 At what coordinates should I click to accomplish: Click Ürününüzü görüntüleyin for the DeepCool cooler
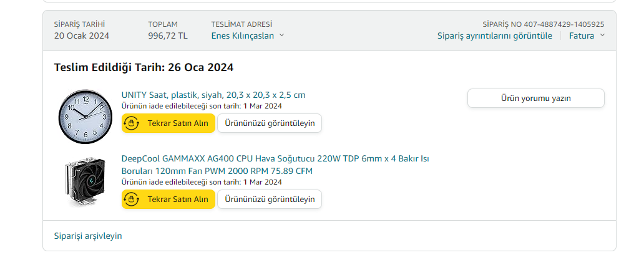click(x=270, y=200)
